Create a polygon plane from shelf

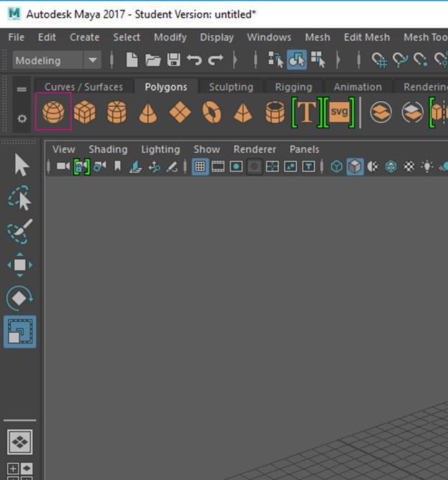pos(180,112)
